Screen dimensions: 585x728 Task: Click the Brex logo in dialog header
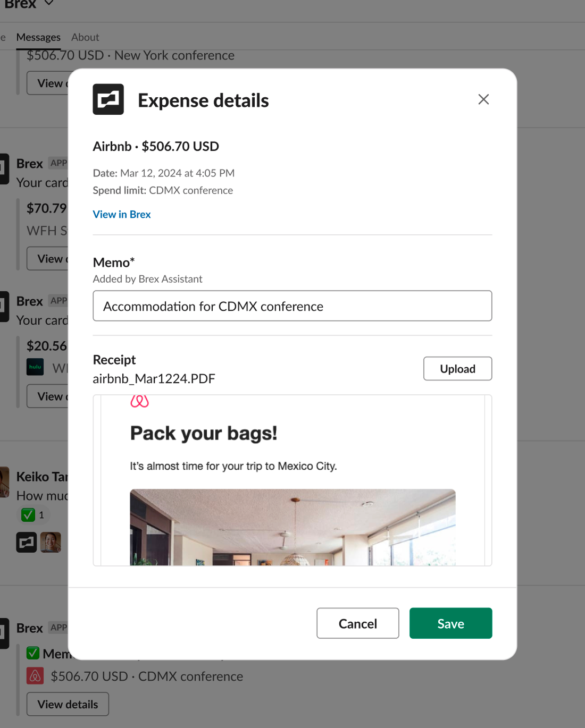(108, 99)
